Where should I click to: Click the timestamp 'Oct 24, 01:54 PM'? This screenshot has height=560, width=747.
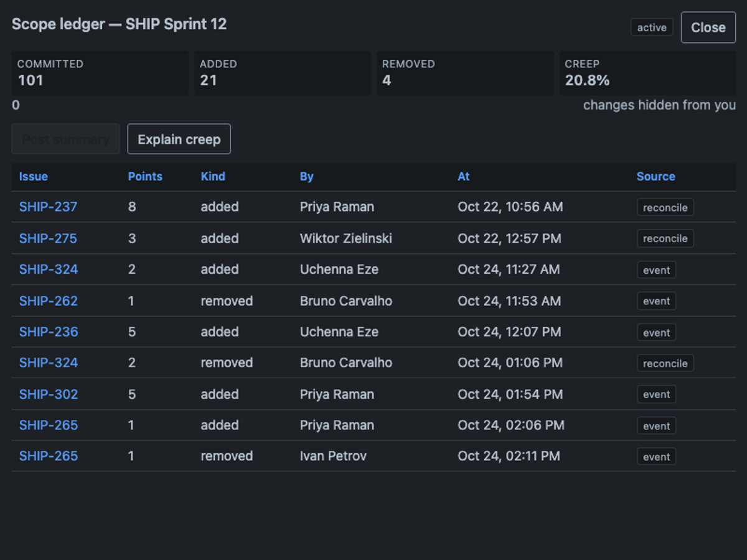pyautogui.click(x=510, y=394)
